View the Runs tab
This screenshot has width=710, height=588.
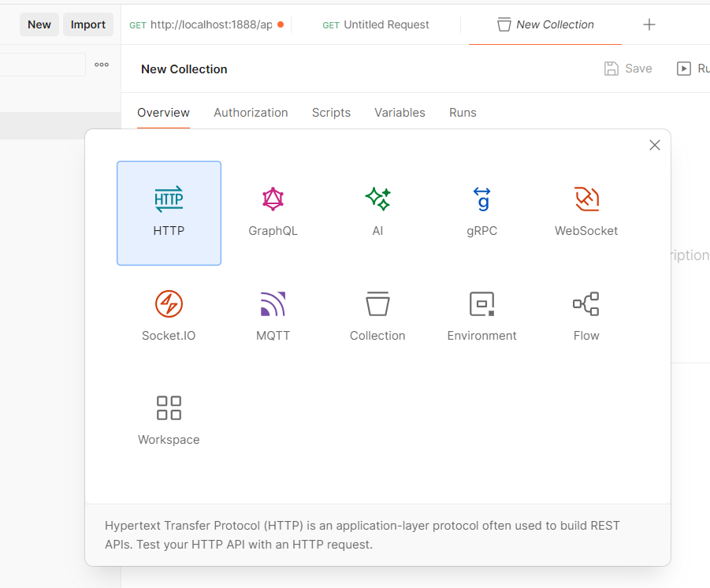[463, 113]
